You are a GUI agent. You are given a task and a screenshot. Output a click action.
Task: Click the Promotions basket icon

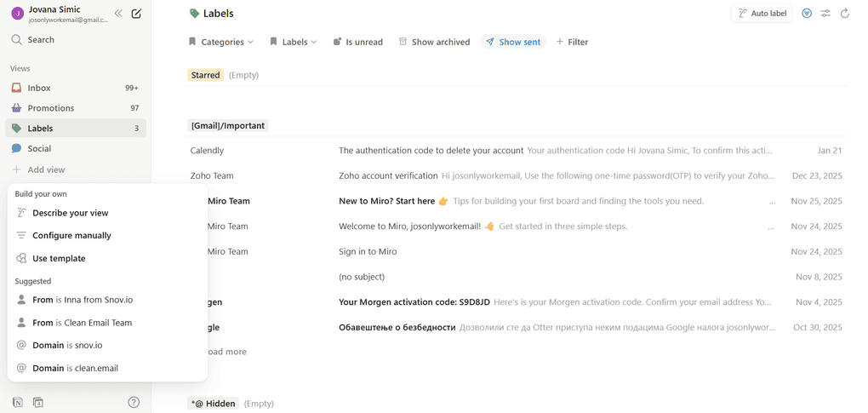[17, 108]
